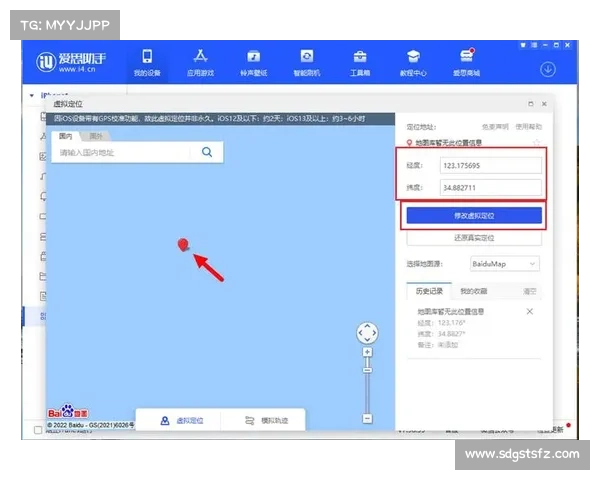Image resolution: width=600 pixels, height=480 pixels.
Task: Click the 还原真实定位 restore real location button
Action: (x=474, y=238)
